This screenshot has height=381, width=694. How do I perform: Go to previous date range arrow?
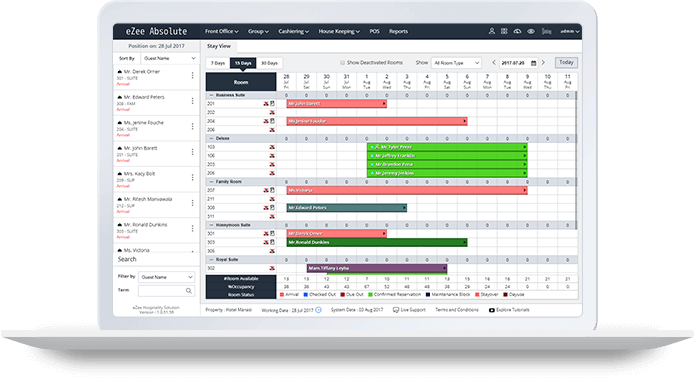point(494,63)
